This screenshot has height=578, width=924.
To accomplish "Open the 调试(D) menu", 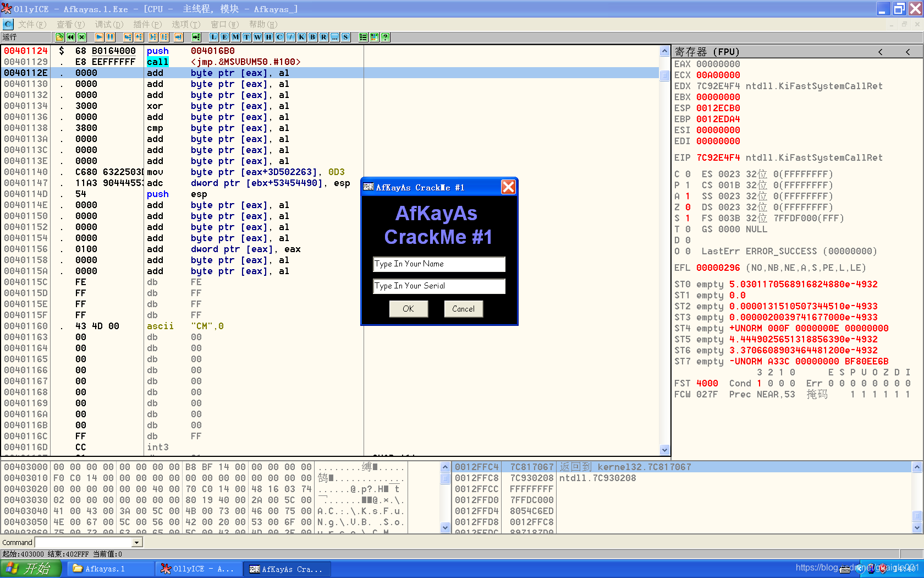I will pos(109,24).
